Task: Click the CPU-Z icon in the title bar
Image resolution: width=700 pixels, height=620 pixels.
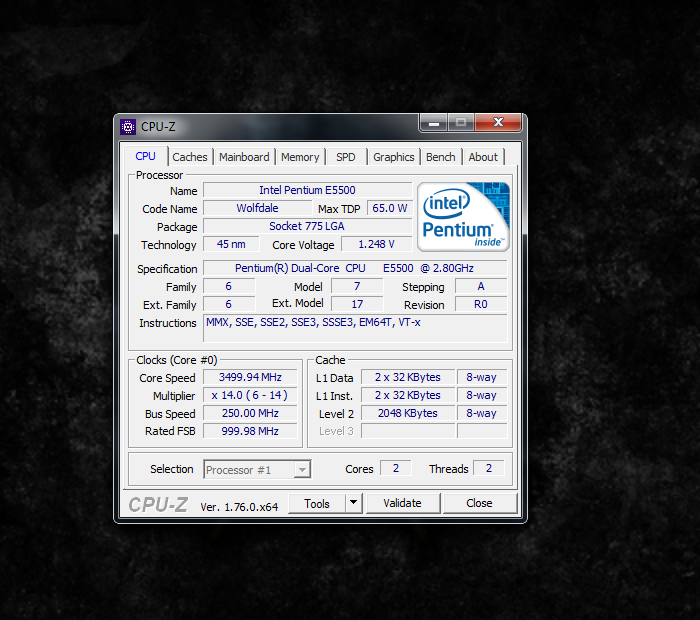Action: [x=128, y=127]
